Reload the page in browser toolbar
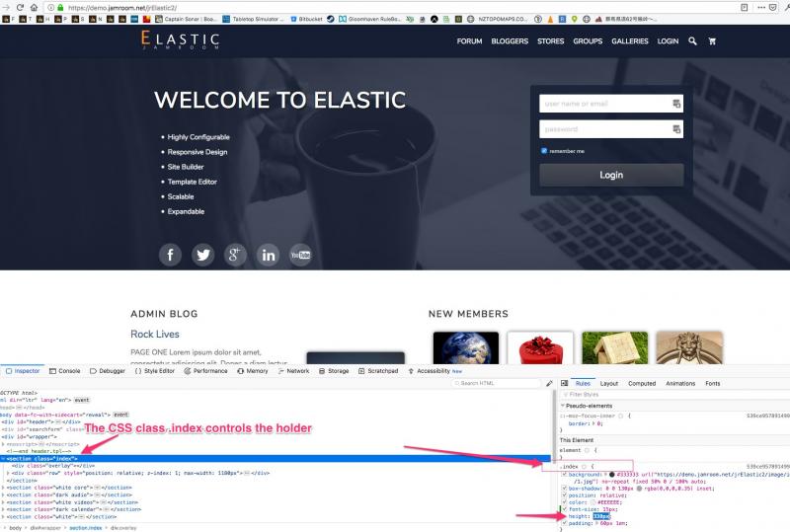This screenshot has width=790, height=532. 20,8
